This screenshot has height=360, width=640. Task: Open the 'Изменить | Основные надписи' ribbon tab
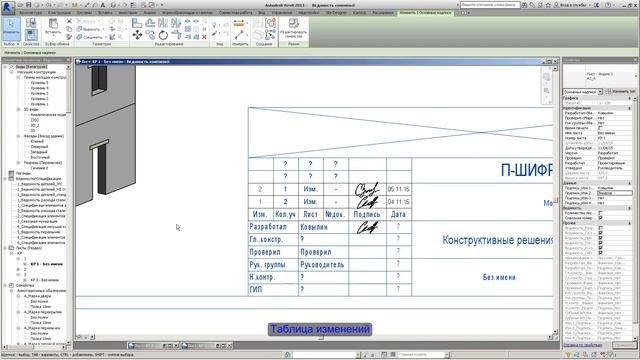point(425,13)
